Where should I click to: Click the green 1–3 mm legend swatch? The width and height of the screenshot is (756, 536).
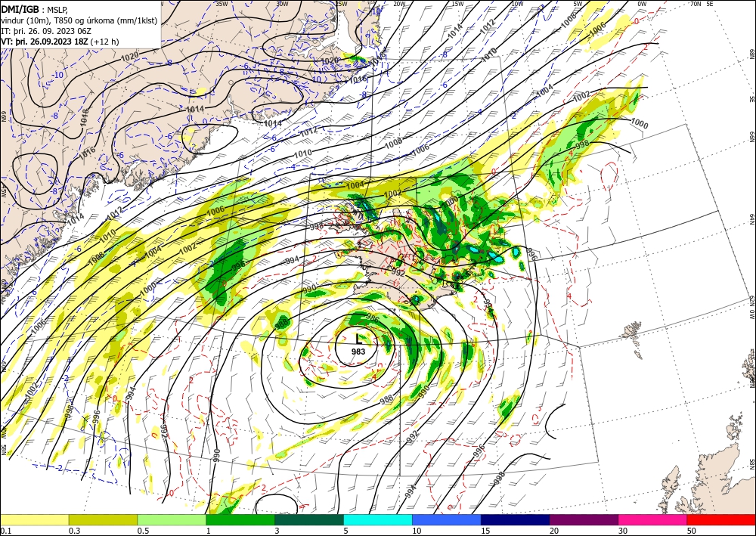pyautogui.click(x=240, y=519)
